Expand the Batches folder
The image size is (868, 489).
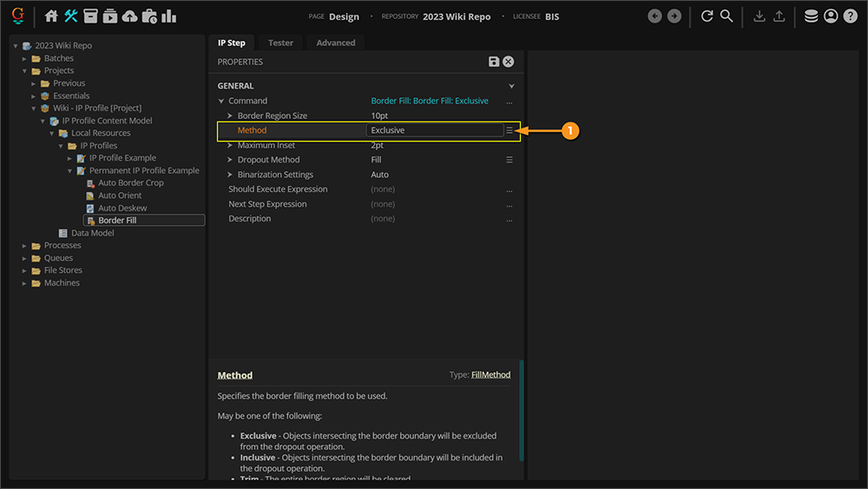click(25, 58)
